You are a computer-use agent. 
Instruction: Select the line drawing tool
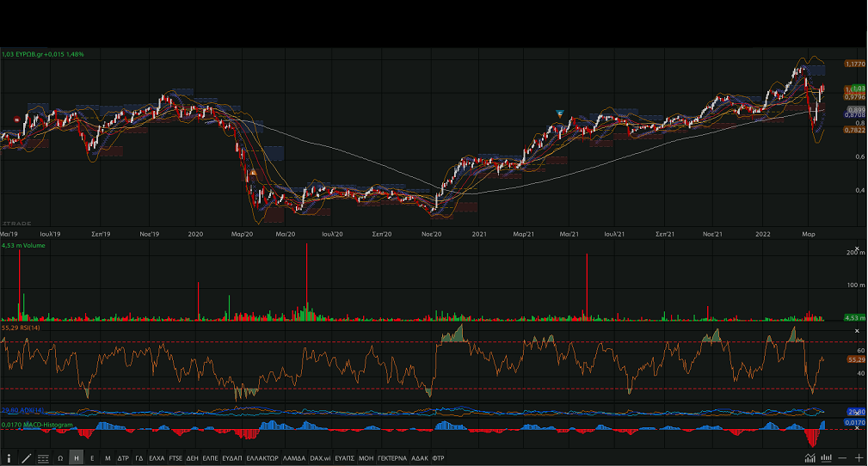[x=26, y=458]
